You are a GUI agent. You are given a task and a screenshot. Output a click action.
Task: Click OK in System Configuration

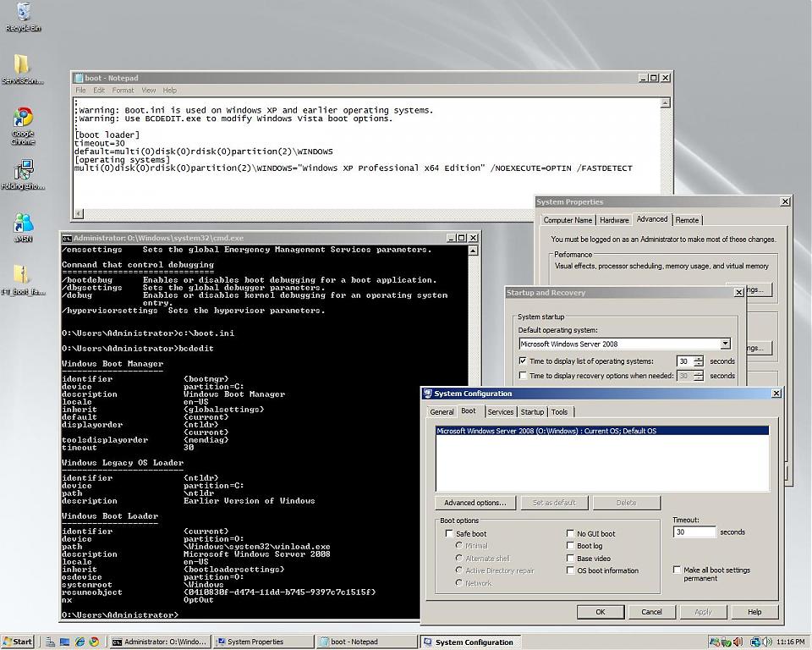pyautogui.click(x=601, y=612)
